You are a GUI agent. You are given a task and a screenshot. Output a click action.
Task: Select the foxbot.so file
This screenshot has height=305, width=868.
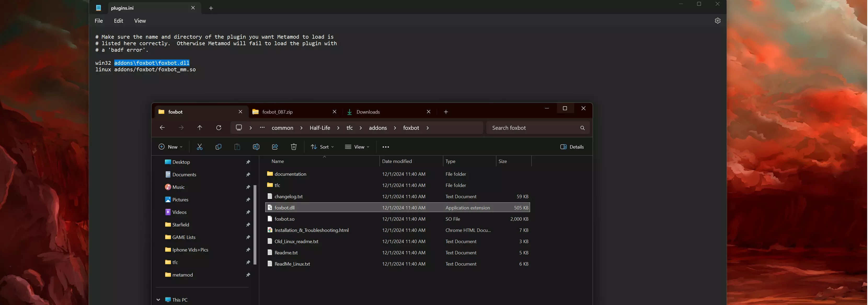pos(284,219)
